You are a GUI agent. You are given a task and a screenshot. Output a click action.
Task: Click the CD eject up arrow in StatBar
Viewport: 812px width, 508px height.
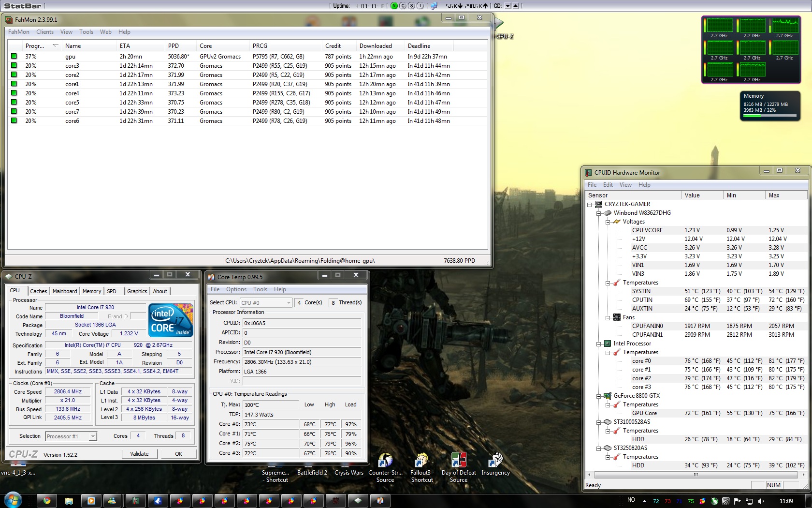click(516, 6)
